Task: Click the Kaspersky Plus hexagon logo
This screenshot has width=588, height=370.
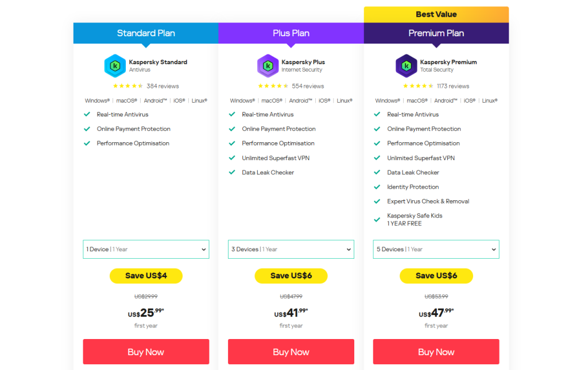Action: [268, 65]
